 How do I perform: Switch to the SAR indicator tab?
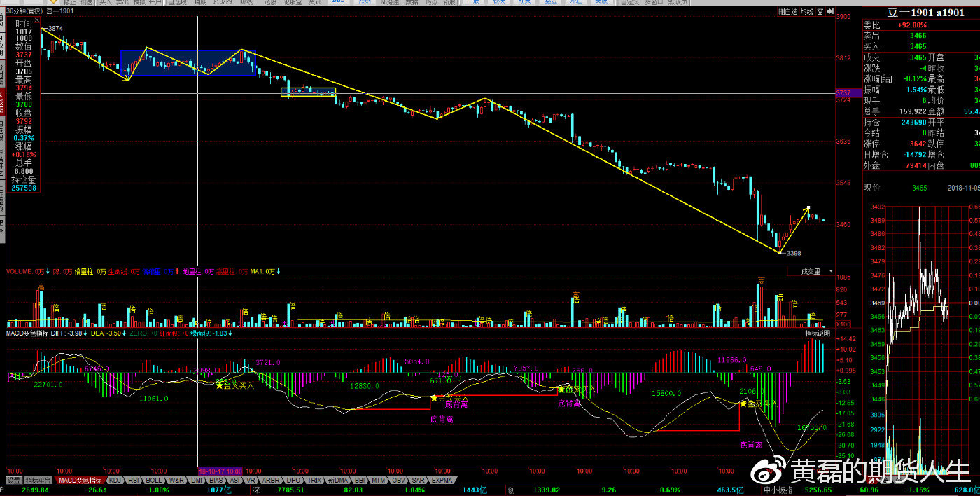[419, 481]
